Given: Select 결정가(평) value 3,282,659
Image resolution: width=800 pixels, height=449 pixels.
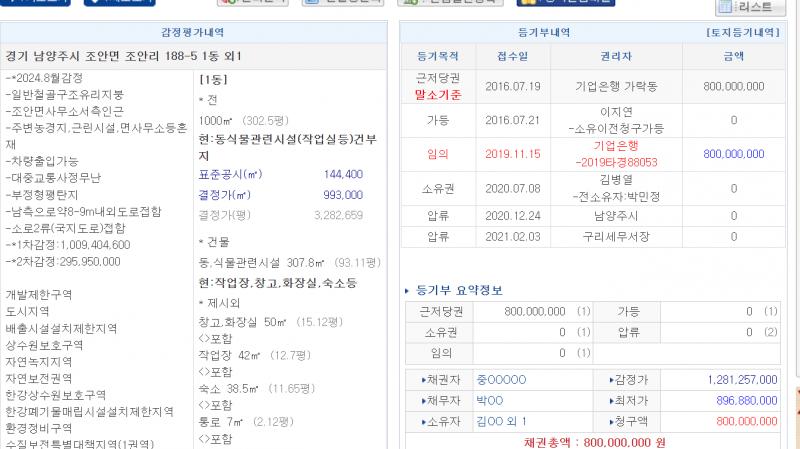Looking at the screenshot, I should [x=338, y=215].
